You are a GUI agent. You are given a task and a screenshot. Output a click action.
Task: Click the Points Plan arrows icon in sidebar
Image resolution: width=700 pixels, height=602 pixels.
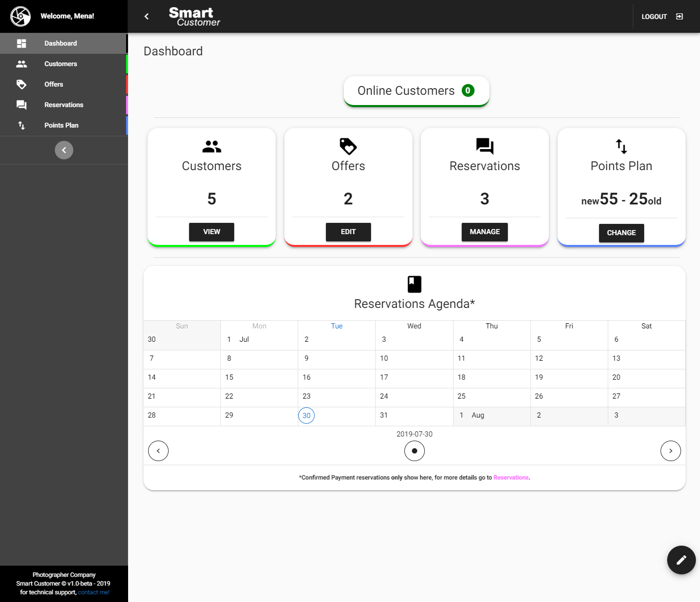pyautogui.click(x=22, y=126)
